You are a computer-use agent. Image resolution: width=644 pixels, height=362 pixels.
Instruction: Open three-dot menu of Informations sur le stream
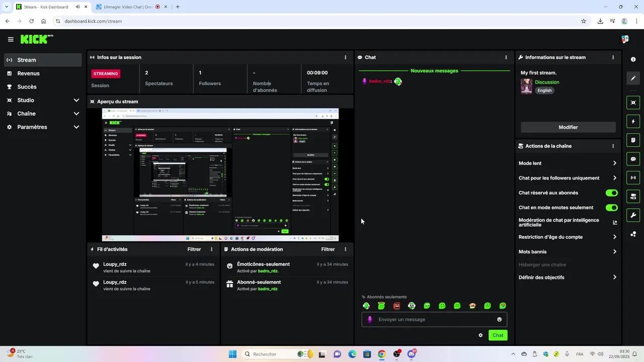613,57
